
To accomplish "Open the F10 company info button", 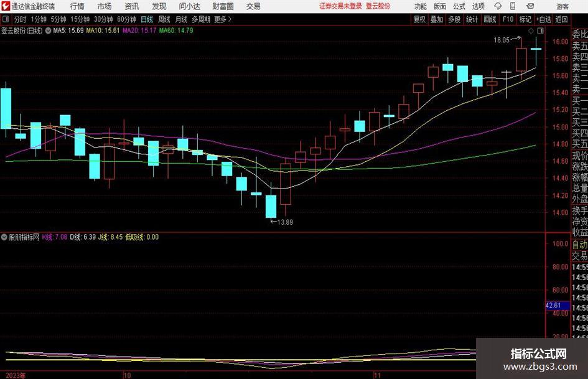I will coord(508,19).
